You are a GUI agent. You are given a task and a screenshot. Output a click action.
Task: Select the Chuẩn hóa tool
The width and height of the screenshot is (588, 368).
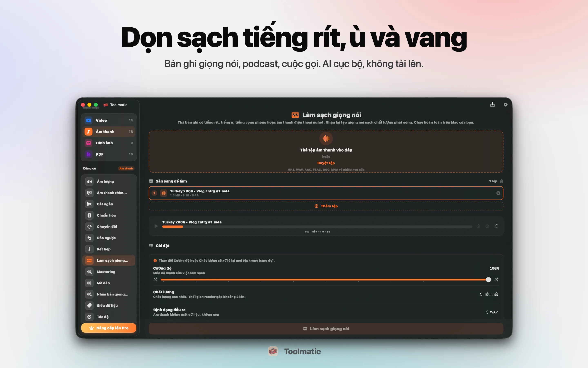click(109, 215)
